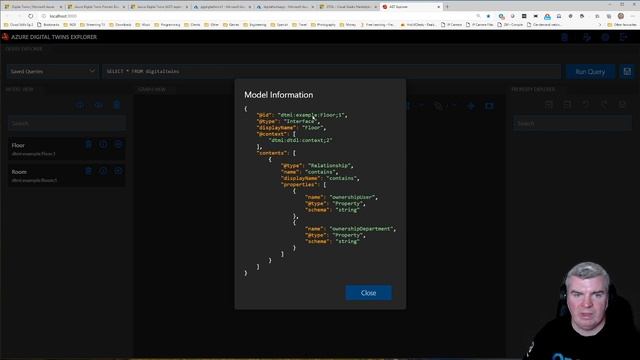Click the sign-out icon in the app header
Viewport: 640px width, 360px height.
(x=623, y=37)
